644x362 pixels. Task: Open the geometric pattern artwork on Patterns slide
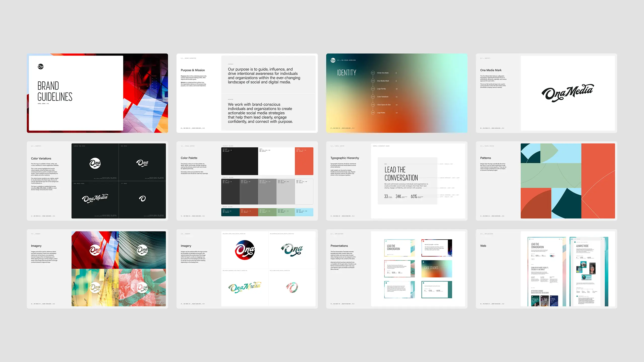tap(568, 181)
